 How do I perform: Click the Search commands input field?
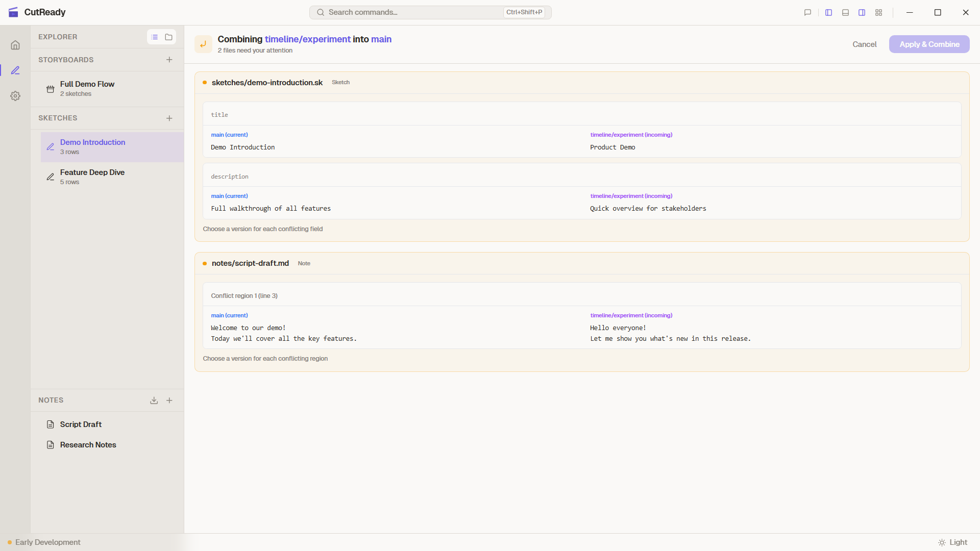point(413,12)
